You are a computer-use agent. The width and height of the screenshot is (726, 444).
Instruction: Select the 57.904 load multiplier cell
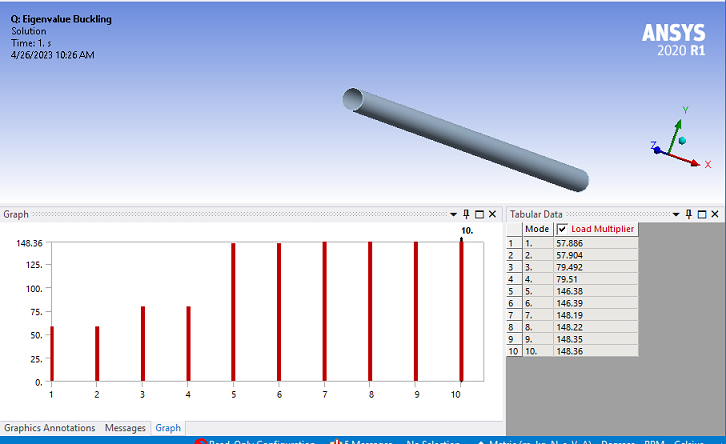pos(596,255)
